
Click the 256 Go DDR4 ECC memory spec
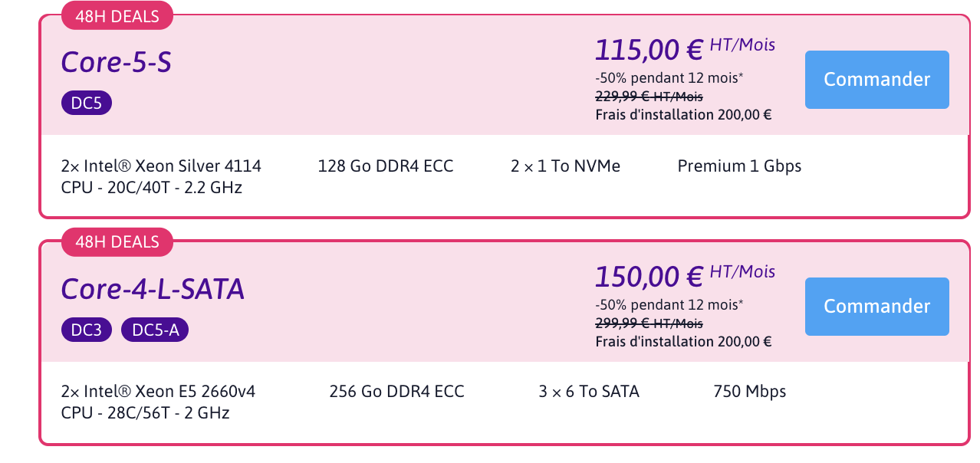(x=396, y=392)
